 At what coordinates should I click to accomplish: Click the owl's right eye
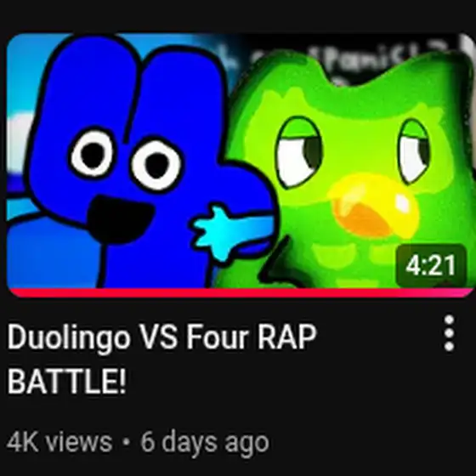point(415,151)
